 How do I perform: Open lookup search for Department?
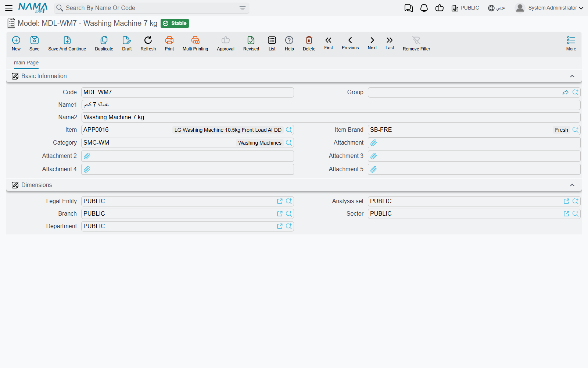click(x=289, y=226)
